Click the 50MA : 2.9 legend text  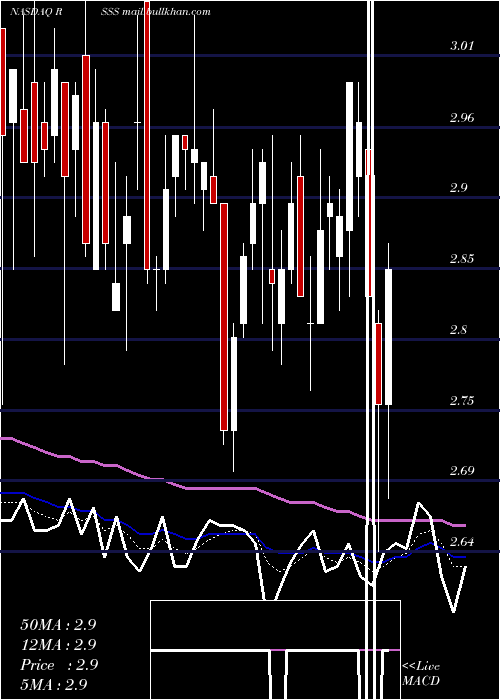click(x=58, y=625)
